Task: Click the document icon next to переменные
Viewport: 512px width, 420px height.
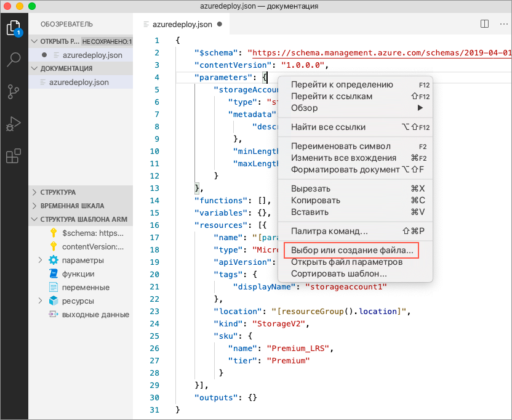Action: pyautogui.click(x=53, y=288)
